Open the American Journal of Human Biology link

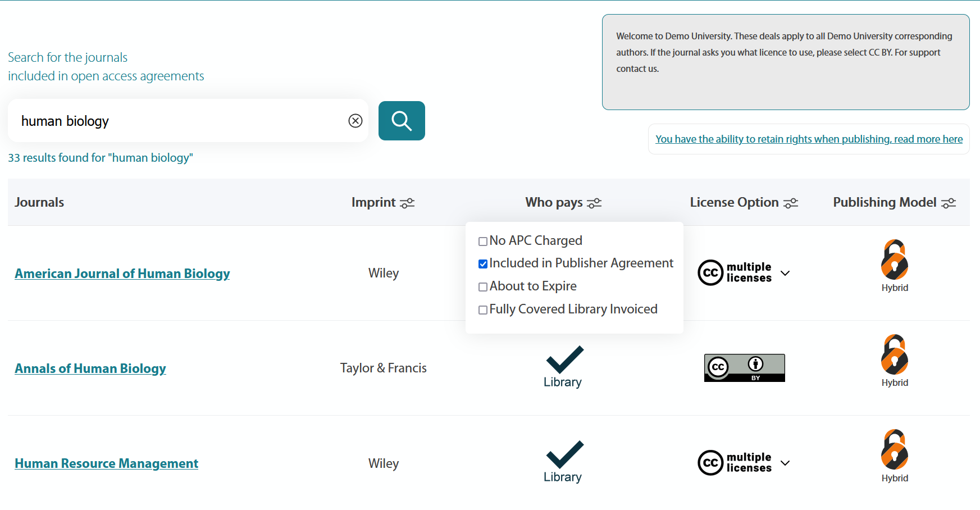(x=122, y=274)
